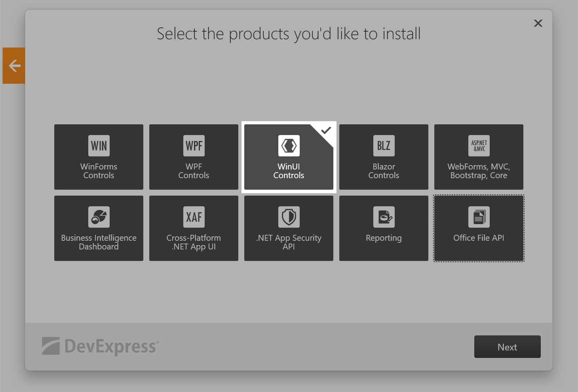Click the Next button
Viewport: 578px width, 392px height.
508,347
